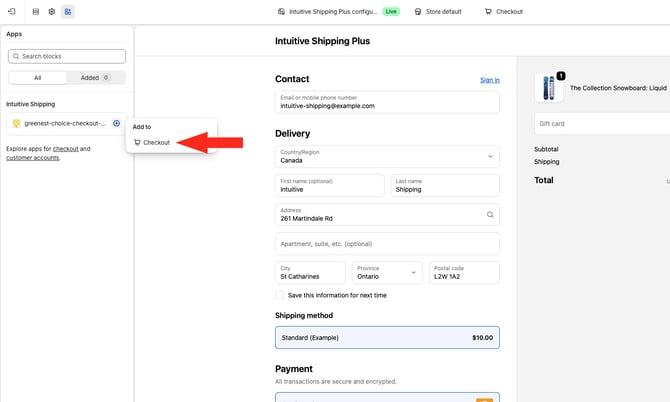Click the Last name field
The image size is (670, 402).
pos(445,185)
